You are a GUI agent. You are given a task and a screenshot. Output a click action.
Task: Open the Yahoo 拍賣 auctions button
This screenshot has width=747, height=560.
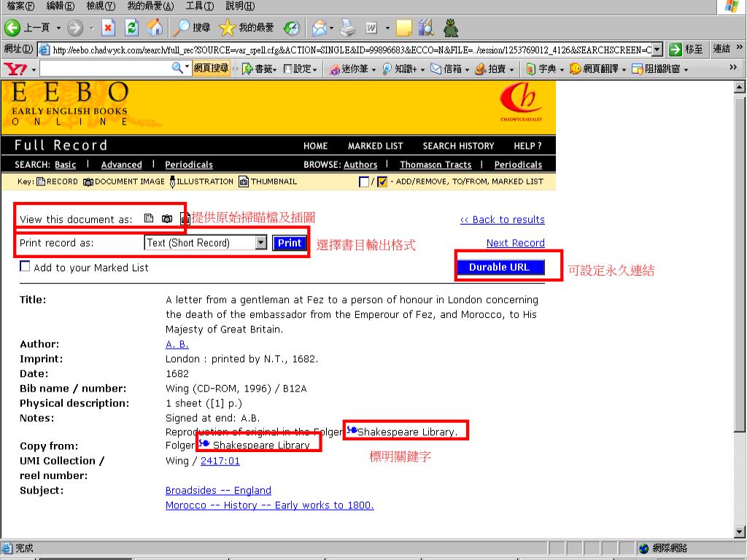[x=491, y=69]
